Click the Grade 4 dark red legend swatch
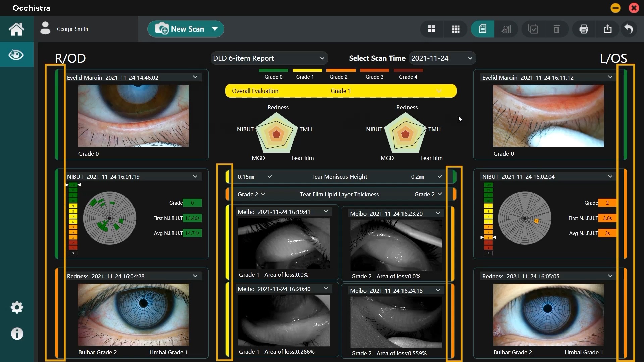644x362 pixels. (x=408, y=71)
